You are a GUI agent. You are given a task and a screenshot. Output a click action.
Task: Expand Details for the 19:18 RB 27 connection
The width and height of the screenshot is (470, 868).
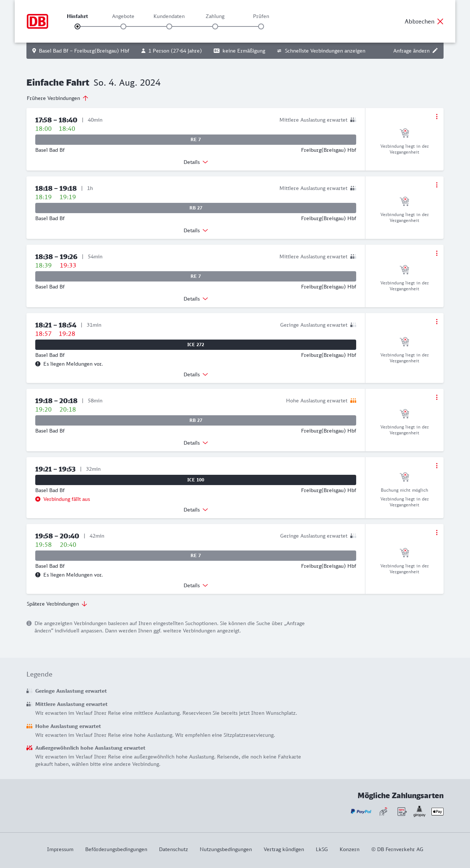[x=196, y=443]
